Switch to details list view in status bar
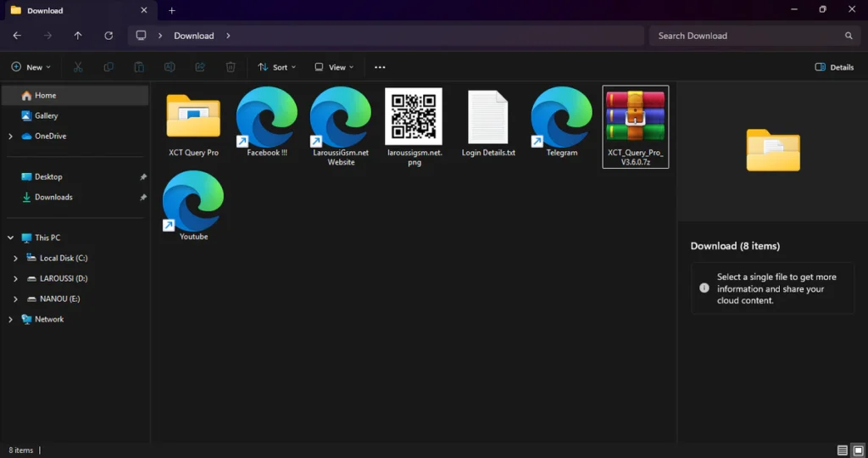868x458 pixels. [842, 450]
